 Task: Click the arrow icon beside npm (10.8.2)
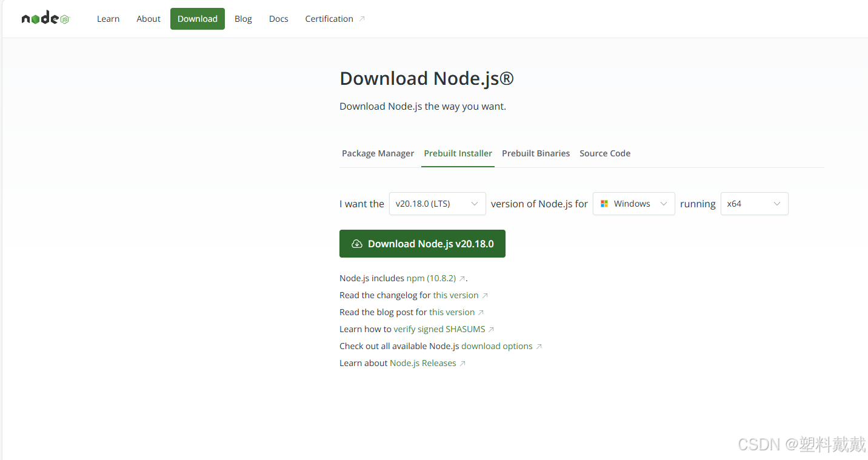click(461, 278)
